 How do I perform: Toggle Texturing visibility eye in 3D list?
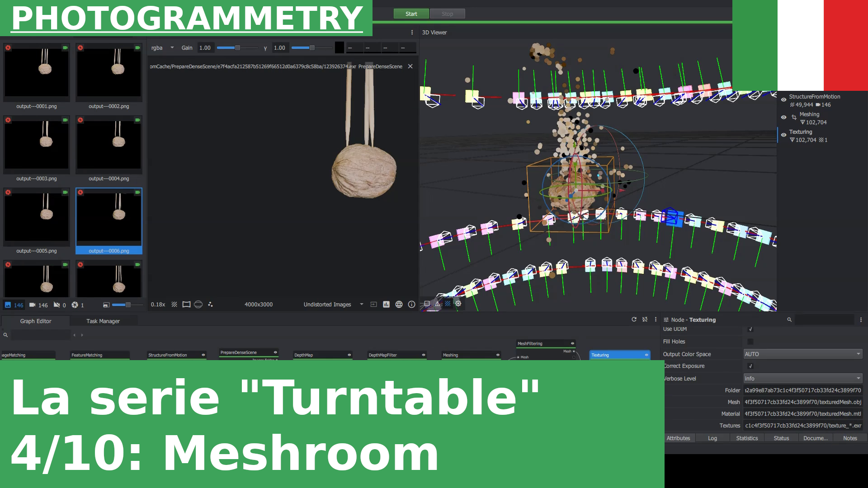point(783,135)
